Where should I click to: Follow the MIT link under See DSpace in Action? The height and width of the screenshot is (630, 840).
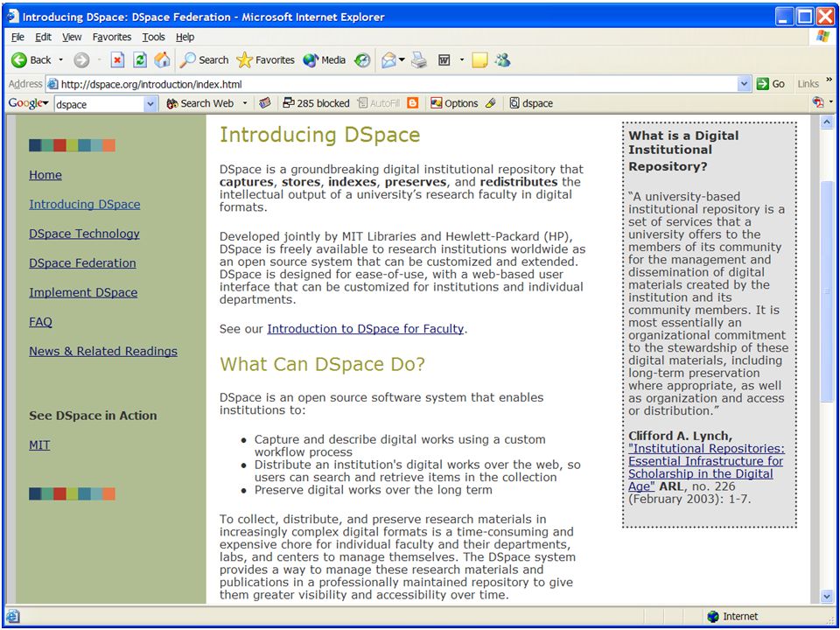39,445
